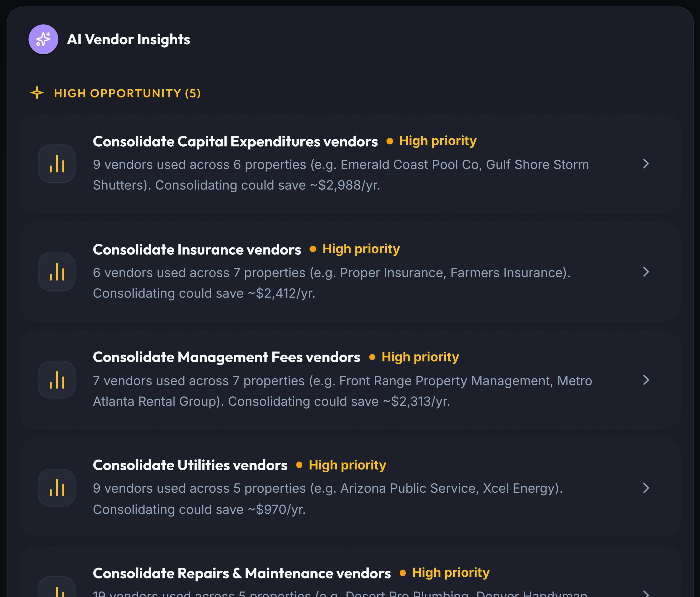The height and width of the screenshot is (597, 700).
Task: Click the Capital Expenditures bar chart icon
Action: coord(57,164)
